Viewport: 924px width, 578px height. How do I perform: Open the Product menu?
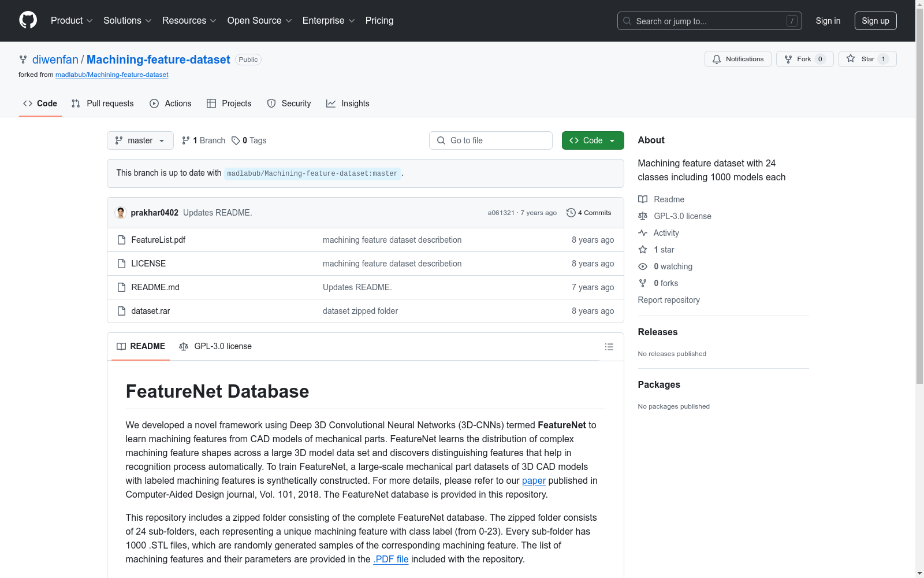(x=72, y=20)
